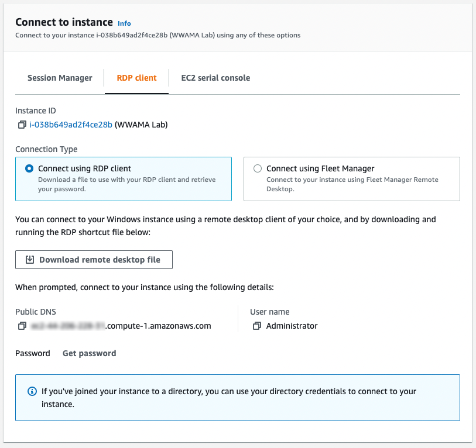Click the Public DNS compute-1.amazonaws.com value
476x448 pixels.
click(x=121, y=326)
